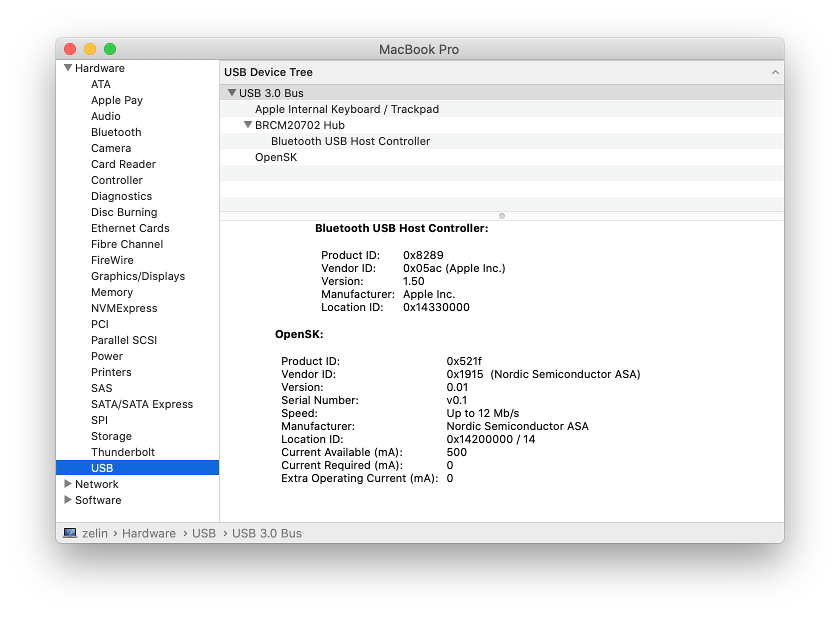Open SATA/SATA Express category
The width and height of the screenshot is (840, 617).
tap(142, 404)
